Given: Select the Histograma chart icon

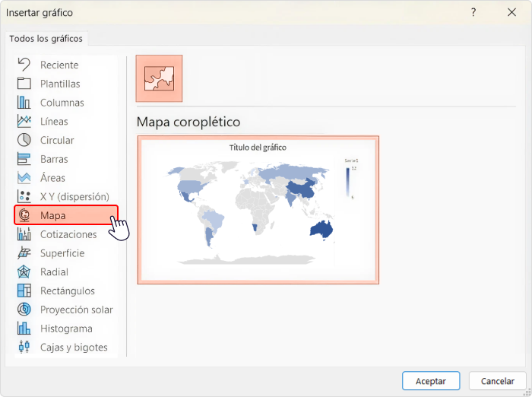Looking at the screenshot, I should pos(24,328).
